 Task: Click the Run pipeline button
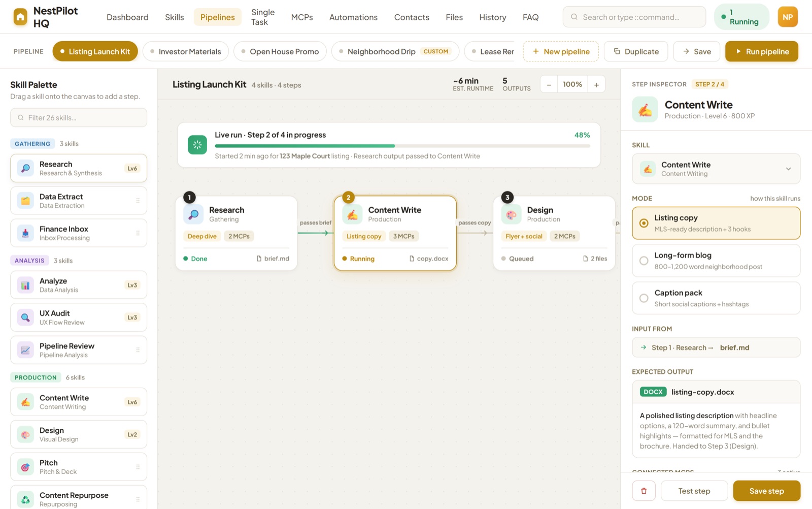coord(762,51)
